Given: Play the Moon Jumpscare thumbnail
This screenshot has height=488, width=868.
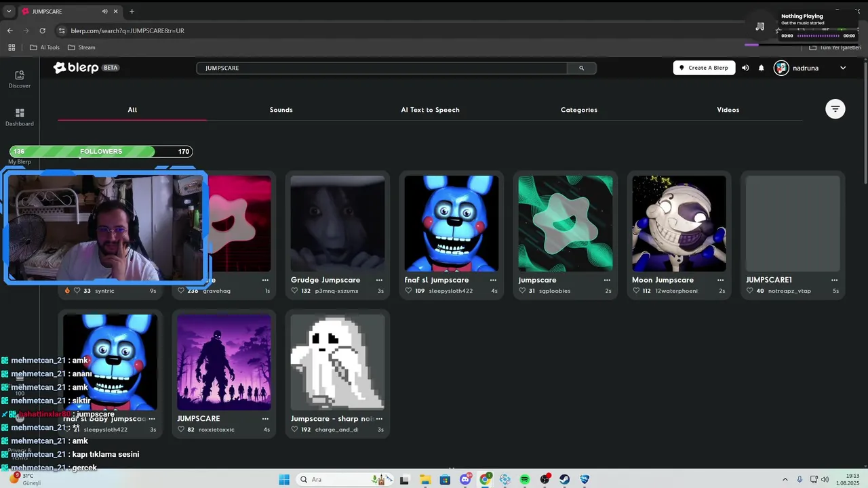Looking at the screenshot, I should [679, 224].
